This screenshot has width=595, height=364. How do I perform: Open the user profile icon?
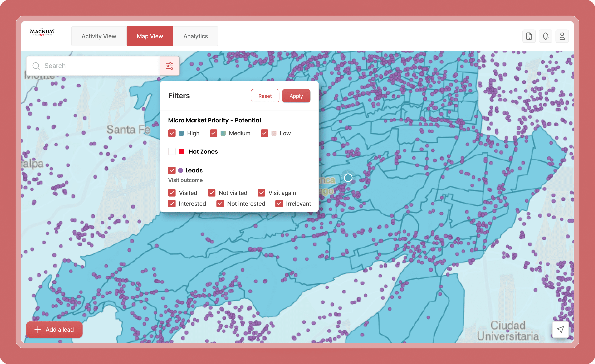point(562,36)
